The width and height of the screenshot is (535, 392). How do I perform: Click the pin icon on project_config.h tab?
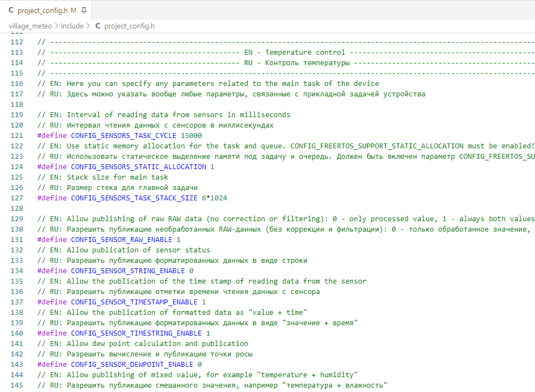(84, 10)
